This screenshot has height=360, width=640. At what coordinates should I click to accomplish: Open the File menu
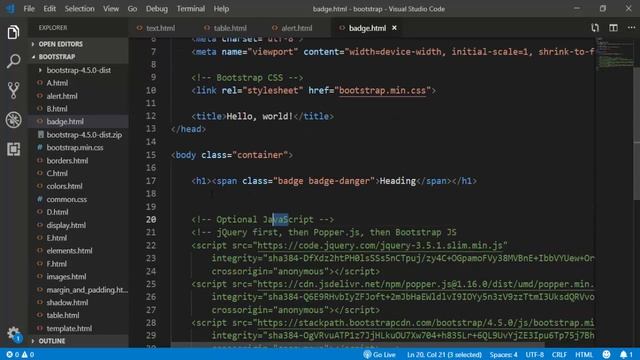point(29,9)
